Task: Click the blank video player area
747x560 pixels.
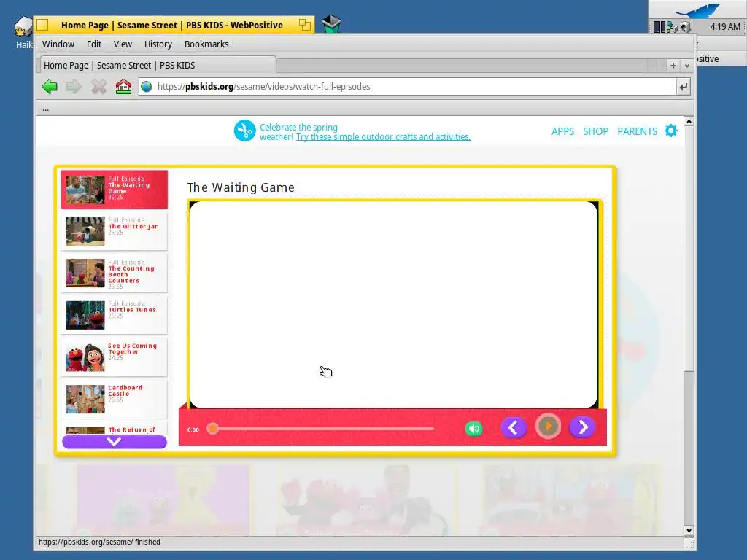Action: (x=393, y=305)
